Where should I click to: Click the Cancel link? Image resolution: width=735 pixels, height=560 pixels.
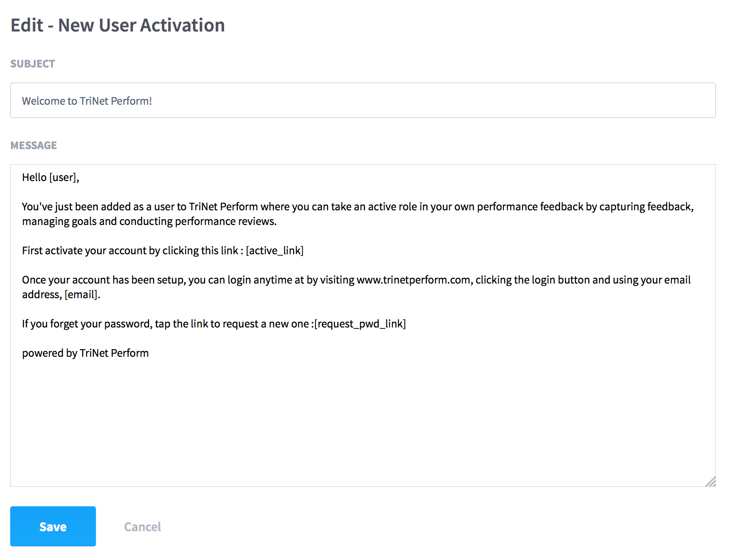[142, 527]
